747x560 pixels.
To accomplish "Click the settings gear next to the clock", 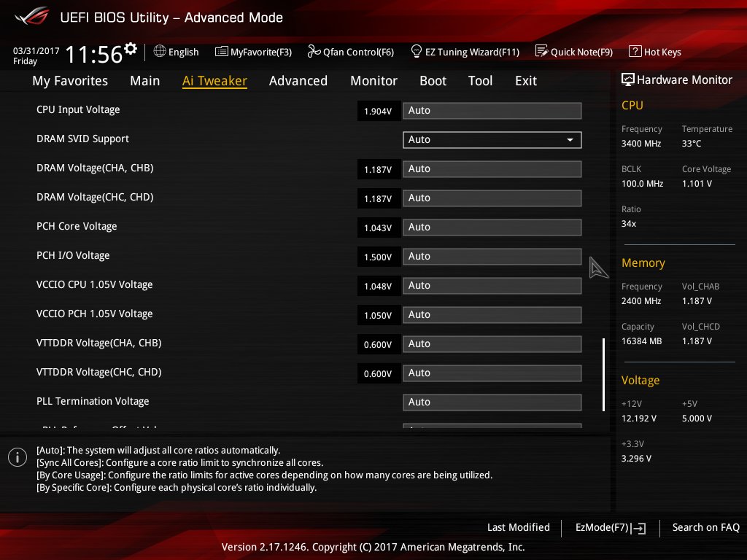I will click(131, 48).
